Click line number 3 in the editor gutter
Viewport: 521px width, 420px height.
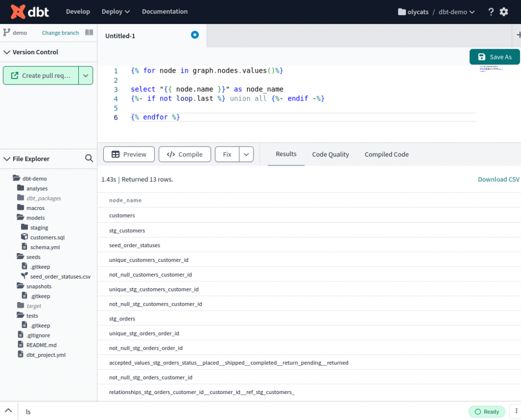115,89
